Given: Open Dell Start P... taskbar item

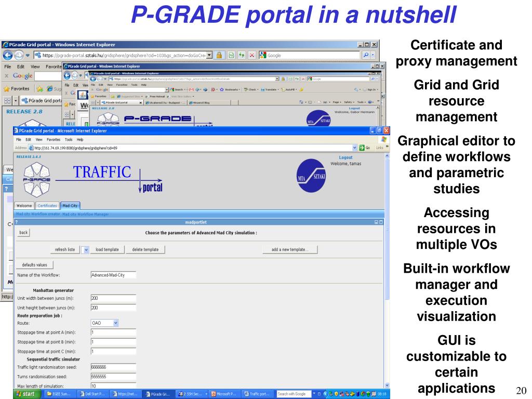Looking at the screenshot, I should click(91, 394).
